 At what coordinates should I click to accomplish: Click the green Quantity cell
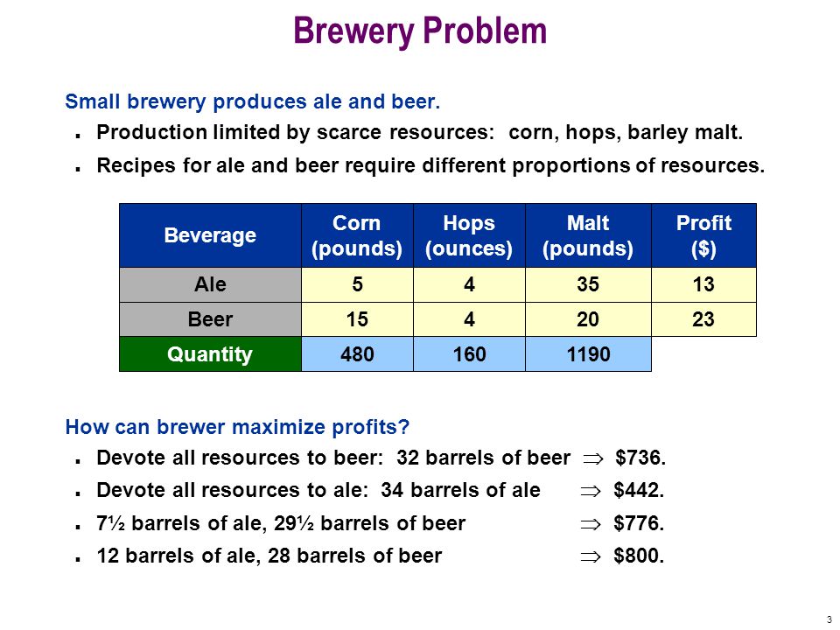click(x=210, y=354)
